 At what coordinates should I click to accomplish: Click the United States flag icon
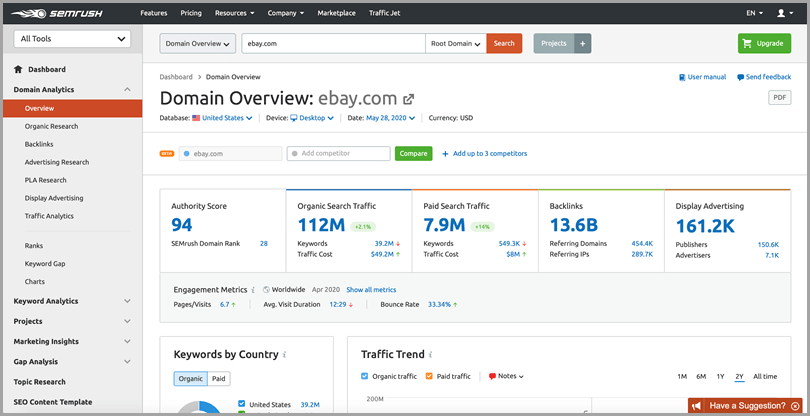pos(196,118)
